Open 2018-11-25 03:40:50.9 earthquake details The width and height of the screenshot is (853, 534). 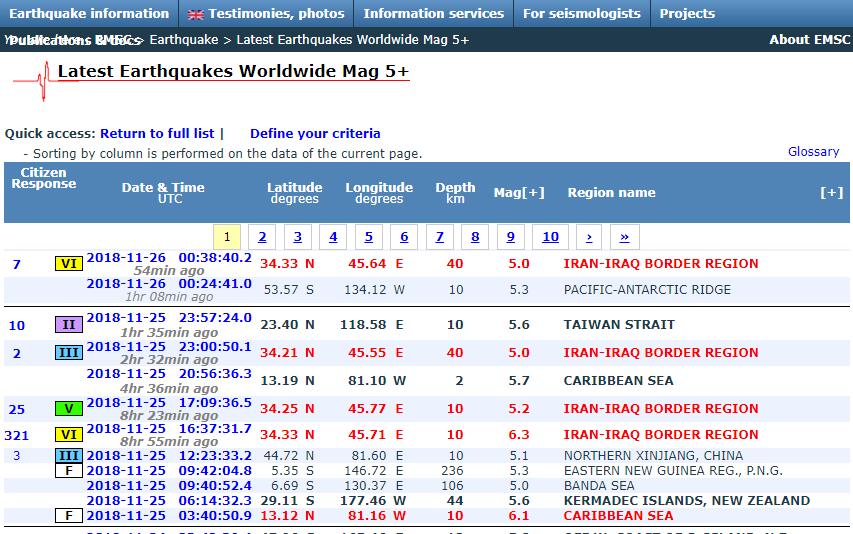click(169, 516)
